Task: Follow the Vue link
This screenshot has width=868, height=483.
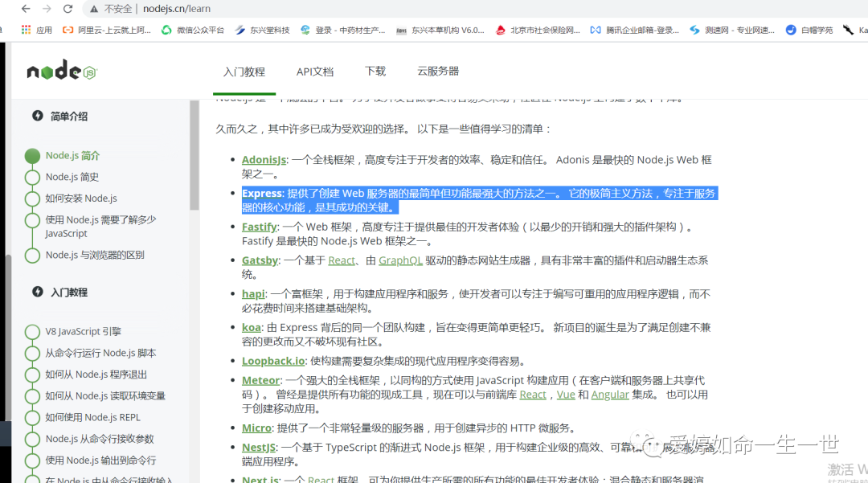Action: [566, 395]
